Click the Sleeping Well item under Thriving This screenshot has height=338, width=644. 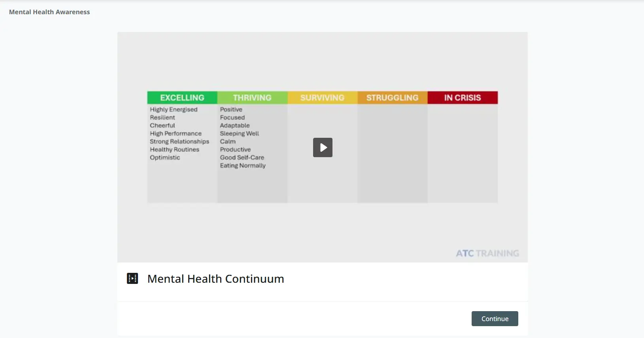tap(240, 133)
